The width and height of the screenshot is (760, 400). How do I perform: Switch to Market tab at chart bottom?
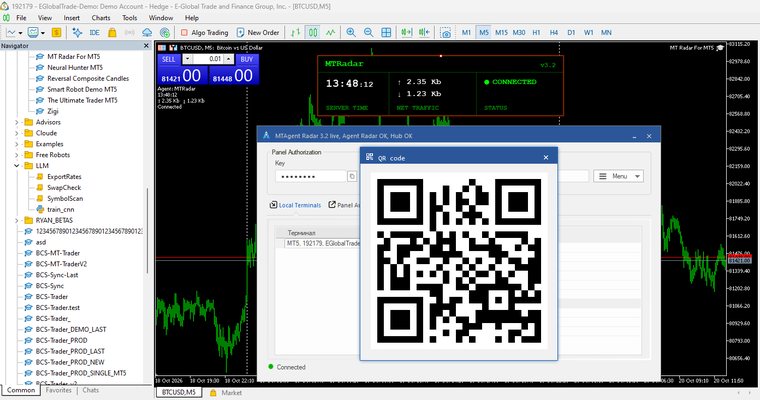click(x=226, y=393)
